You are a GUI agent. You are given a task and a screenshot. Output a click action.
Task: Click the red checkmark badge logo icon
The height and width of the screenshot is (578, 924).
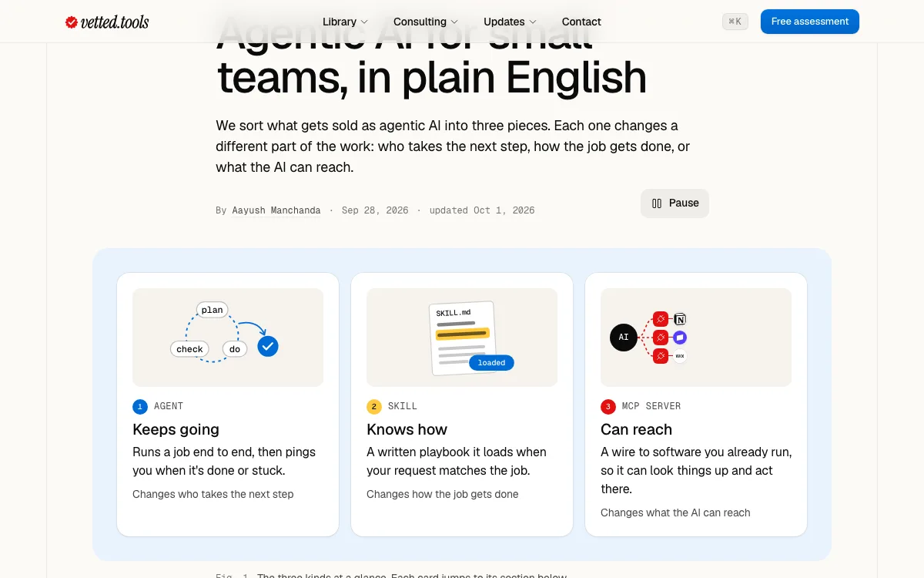click(x=72, y=22)
